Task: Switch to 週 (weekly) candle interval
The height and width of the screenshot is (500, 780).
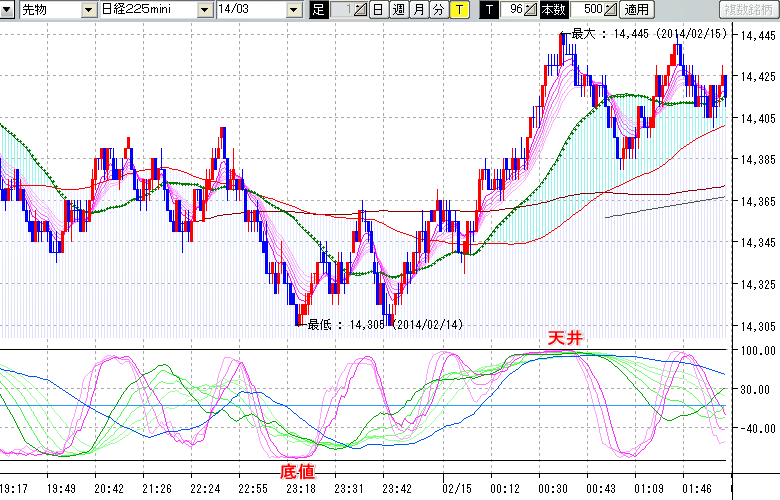Action: [x=398, y=10]
